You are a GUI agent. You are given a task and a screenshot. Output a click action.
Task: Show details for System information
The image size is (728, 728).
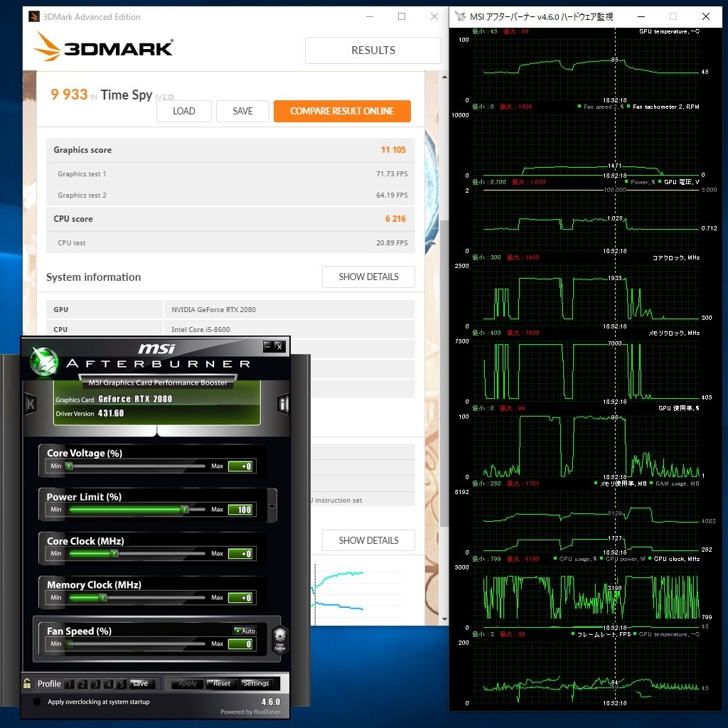[x=369, y=277]
